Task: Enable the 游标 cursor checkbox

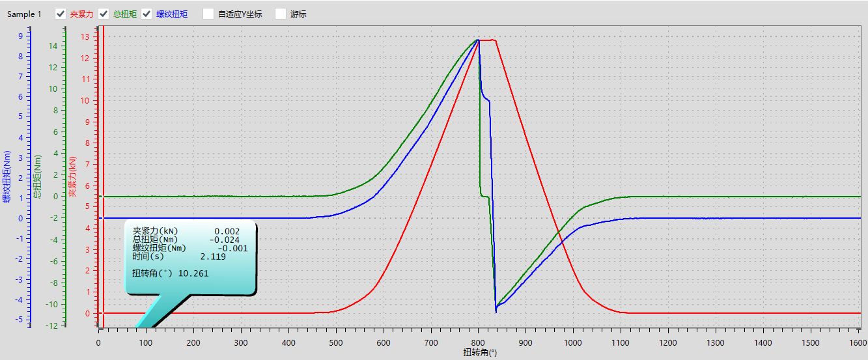Action: pos(281,14)
